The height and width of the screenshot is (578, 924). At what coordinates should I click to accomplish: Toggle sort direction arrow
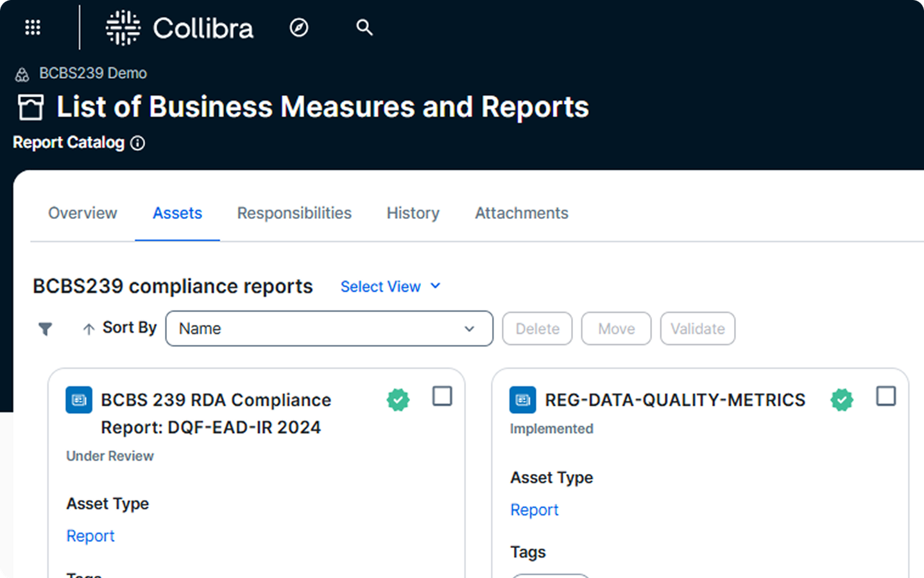[89, 329]
